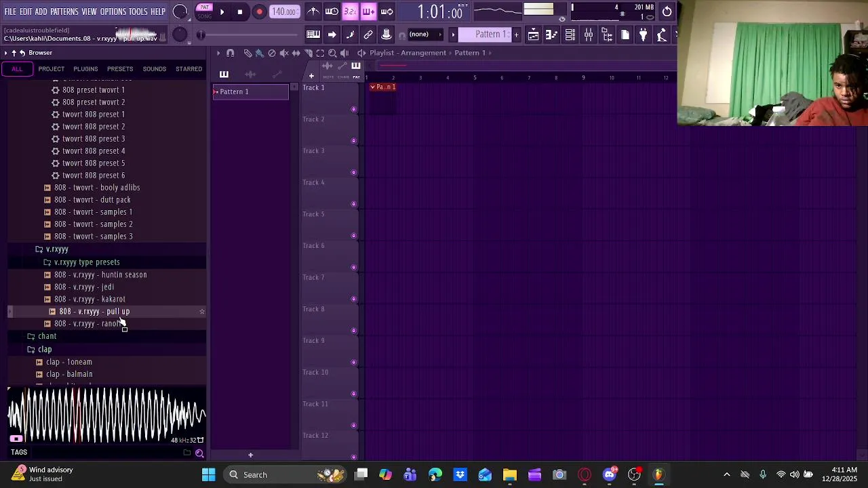Collapse the v.rxyyy folder
Image resolution: width=868 pixels, height=488 pixels.
tap(57, 249)
